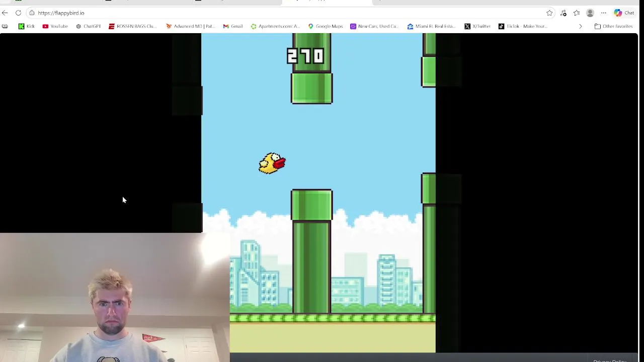The image size is (644, 362).
Task: Open the Other favorites folder
Action: pyautogui.click(x=613, y=26)
